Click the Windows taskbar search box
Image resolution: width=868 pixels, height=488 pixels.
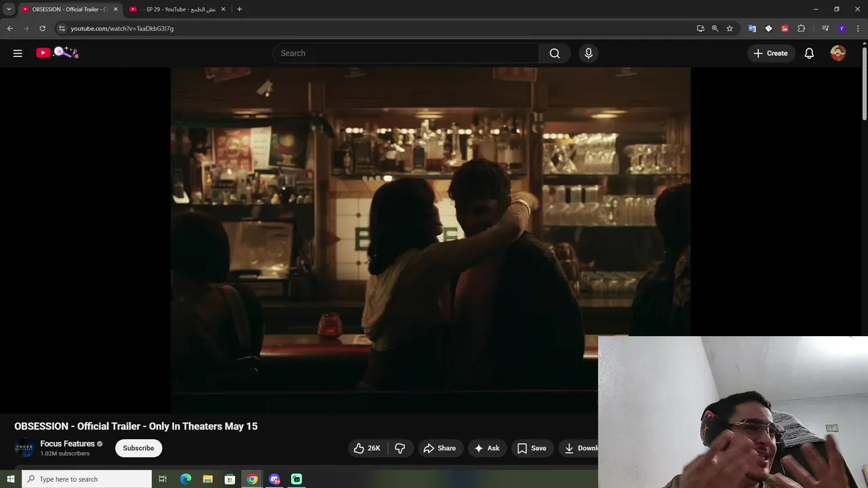(x=87, y=479)
